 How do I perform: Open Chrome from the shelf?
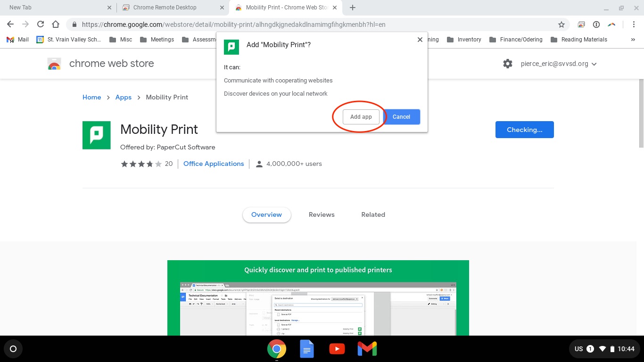276,349
